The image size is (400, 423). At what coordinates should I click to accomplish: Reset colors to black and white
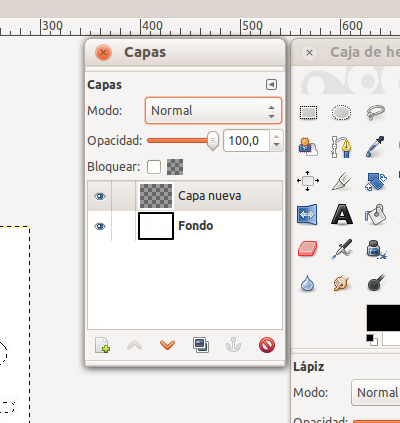pyautogui.click(x=372, y=340)
